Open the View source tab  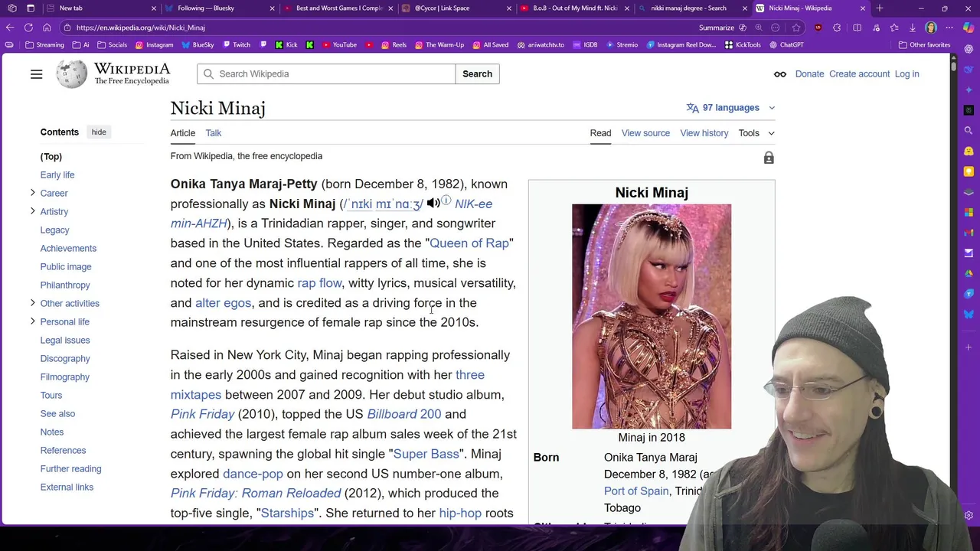point(645,133)
